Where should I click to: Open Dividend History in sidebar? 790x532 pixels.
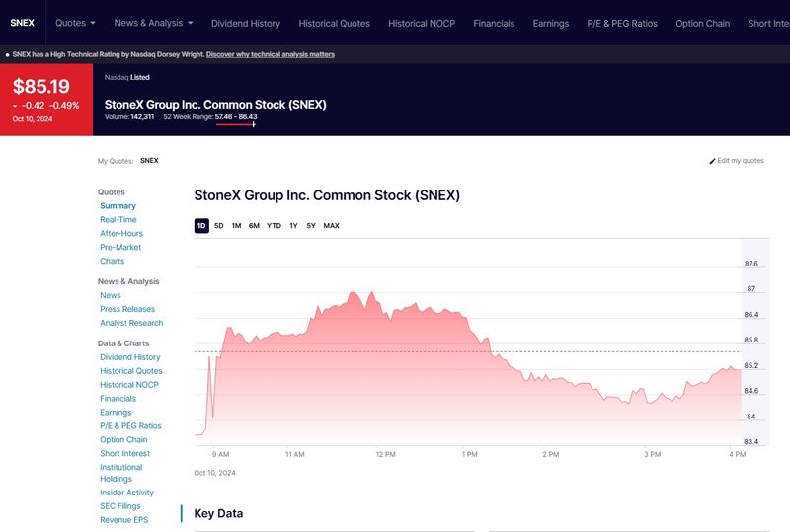point(130,357)
